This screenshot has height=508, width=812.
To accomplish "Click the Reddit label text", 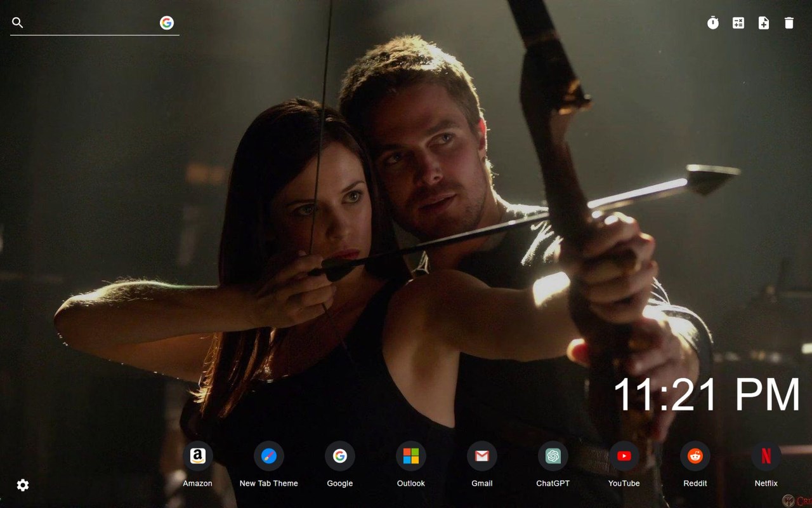I will click(695, 483).
